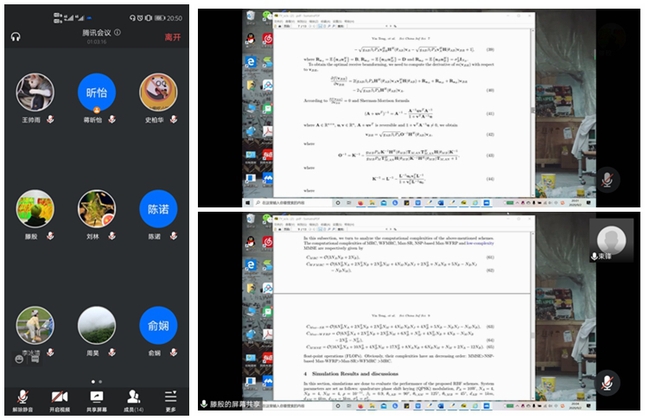Select 王帅雨's avatar thumbnail
Image resolution: width=649 pixels, height=420 pixels.
(35, 93)
